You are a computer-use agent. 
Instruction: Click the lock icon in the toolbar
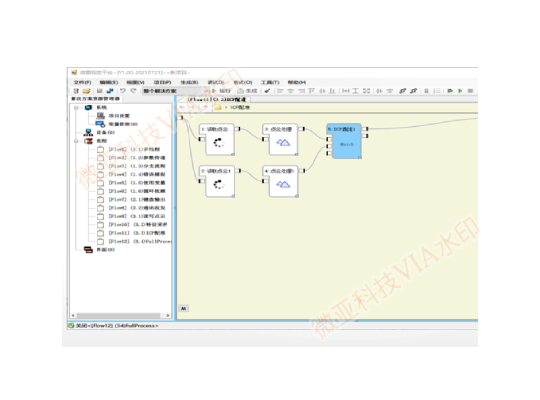coord(426,91)
